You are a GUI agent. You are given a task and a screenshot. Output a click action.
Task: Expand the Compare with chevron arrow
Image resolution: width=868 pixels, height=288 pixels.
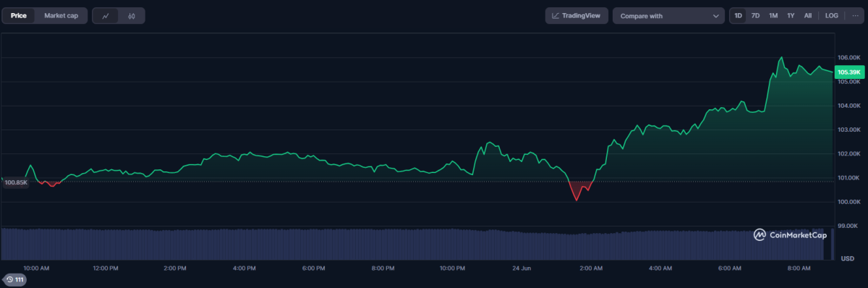click(x=715, y=16)
